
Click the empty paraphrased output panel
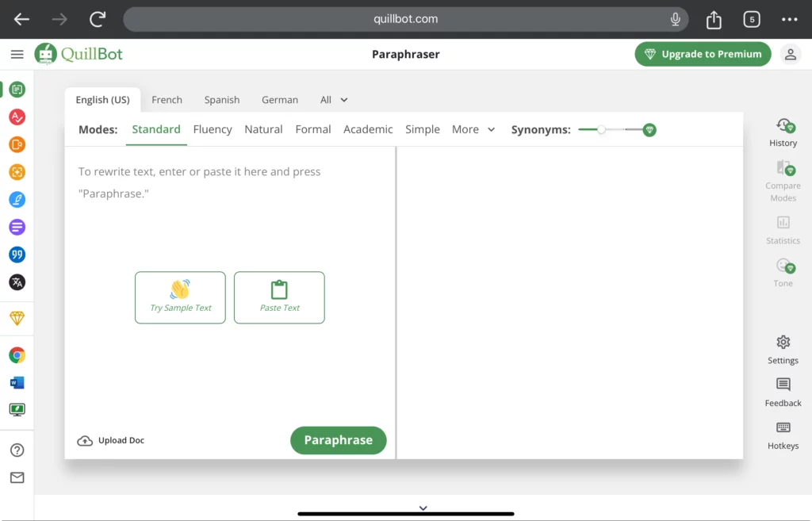click(x=569, y=302)
